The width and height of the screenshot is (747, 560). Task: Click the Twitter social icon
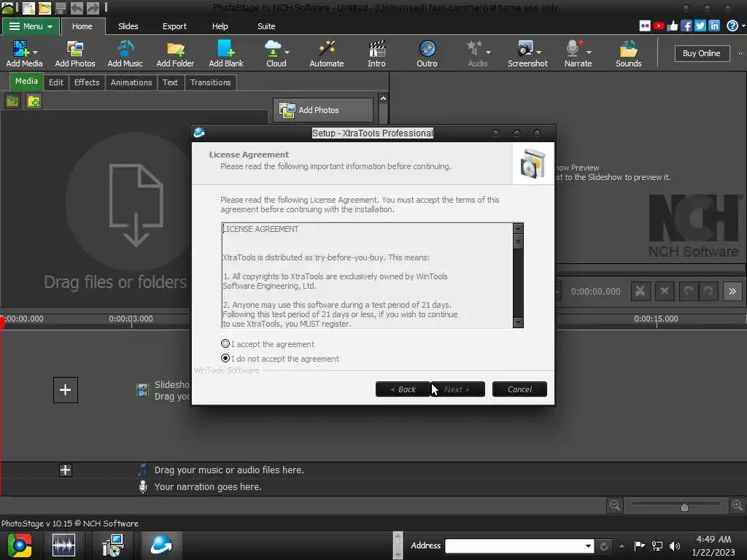tap(700, 26)
